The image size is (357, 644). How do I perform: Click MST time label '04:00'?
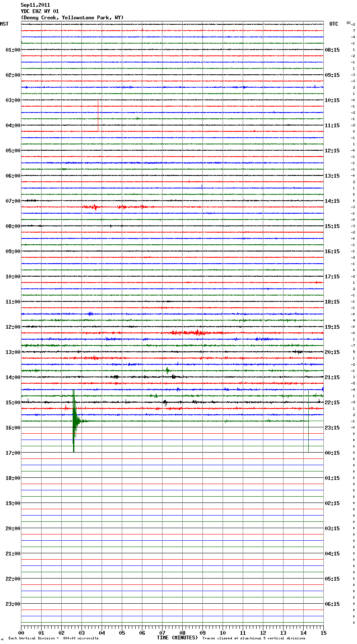(13, 126)
